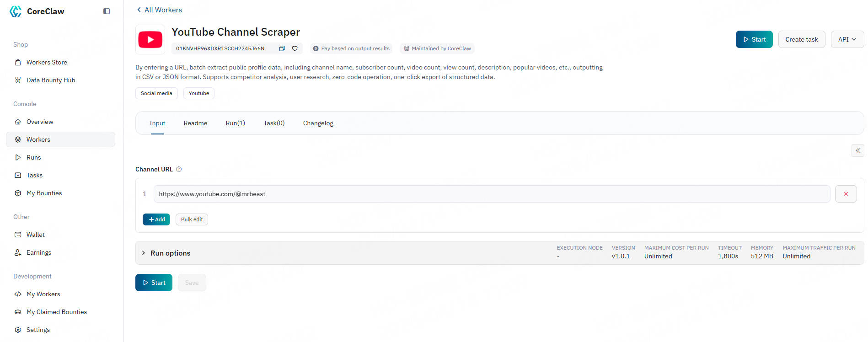The height and width of the screenshot is (342, 868).
Task: Collapse the left sidebar panel
Action: (x=107, y=11)
